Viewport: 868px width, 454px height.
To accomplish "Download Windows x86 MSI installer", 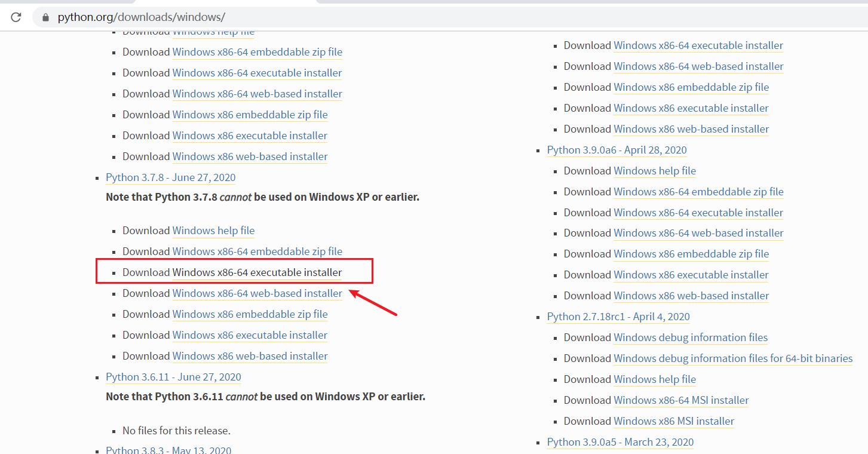I will coord(674,421).
